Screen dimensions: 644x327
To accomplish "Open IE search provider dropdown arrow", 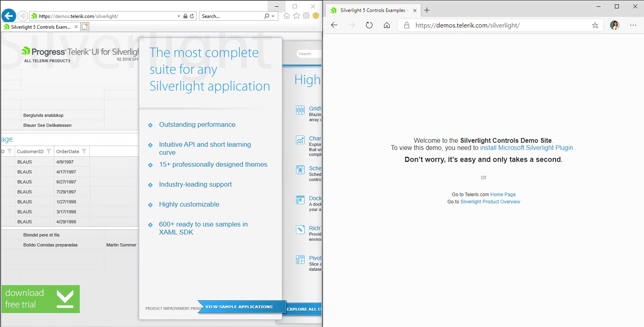I will point(273,16).
